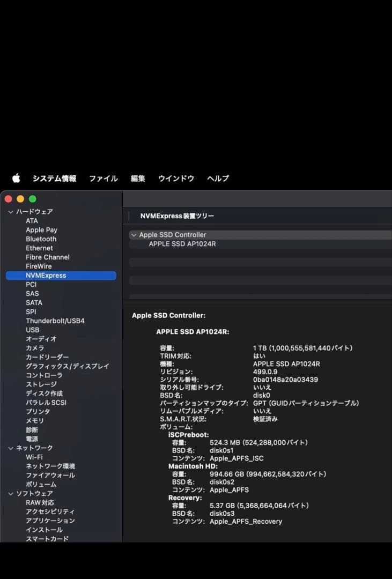The width and height of the screenshot is (392, 579).
Task: Select ボリューム under ネットワーク
Action: click(41, 484)
